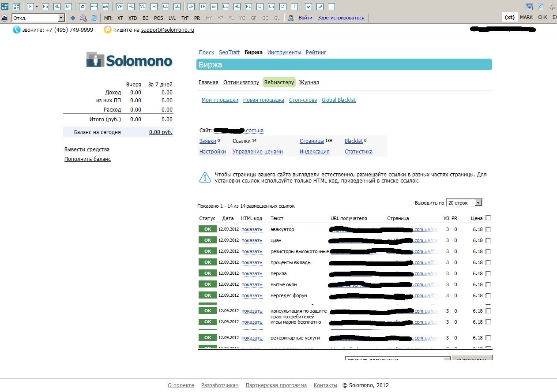Viewport: 557px width, 392px height.
Task: Check the box for ветеринарные услуги row
Action: tap(488, 338)
